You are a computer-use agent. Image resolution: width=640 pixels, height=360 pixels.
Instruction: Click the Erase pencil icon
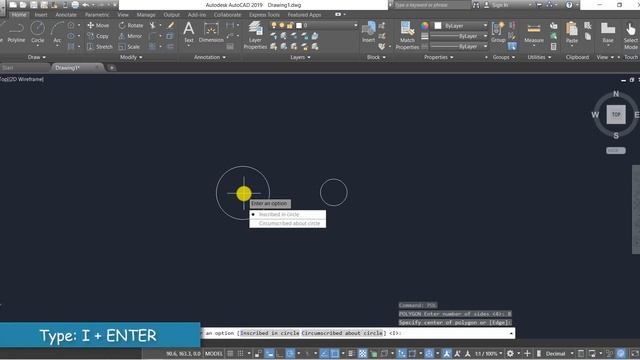[x=171, y=25]
